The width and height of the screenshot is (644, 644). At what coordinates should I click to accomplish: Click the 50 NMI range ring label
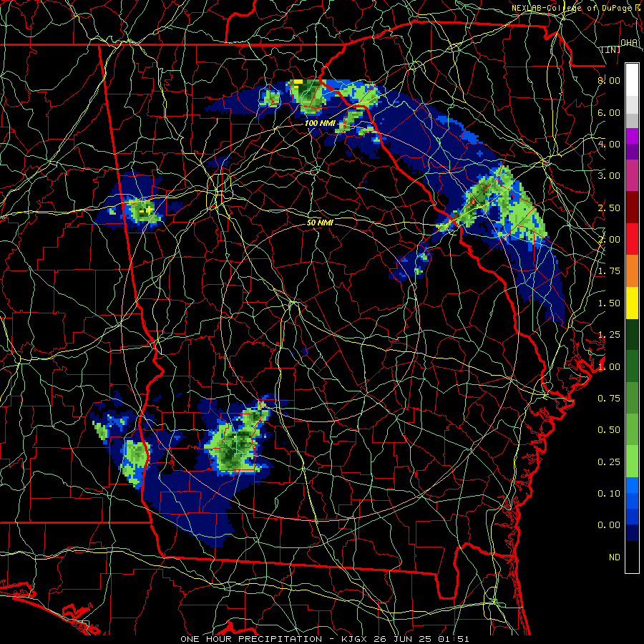click(320, 223)
